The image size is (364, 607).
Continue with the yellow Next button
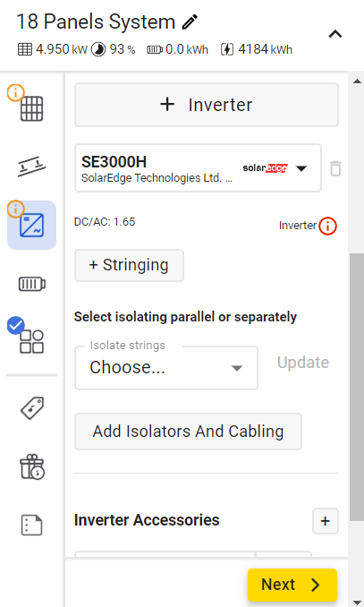[x=292, y=585]
